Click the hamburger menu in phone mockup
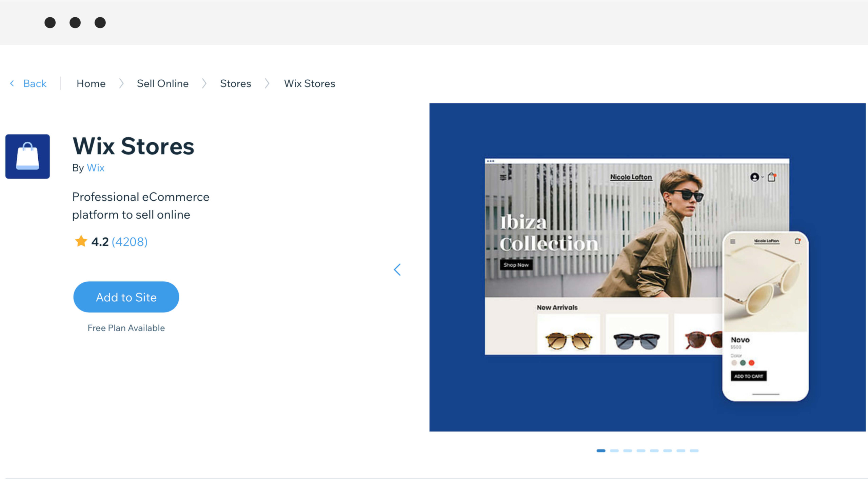This screenshot has width=868, height=501. (733, 242)
